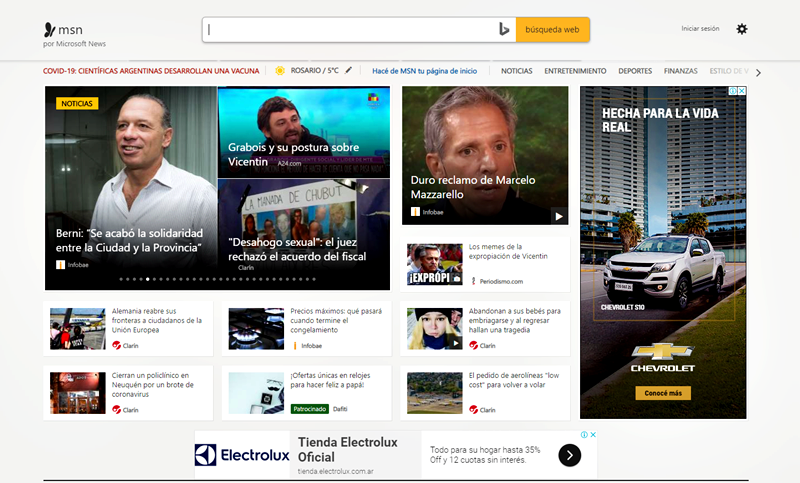
Task: Open Ofertas únicas en relojes sponsored article
Action: point(330,380)
